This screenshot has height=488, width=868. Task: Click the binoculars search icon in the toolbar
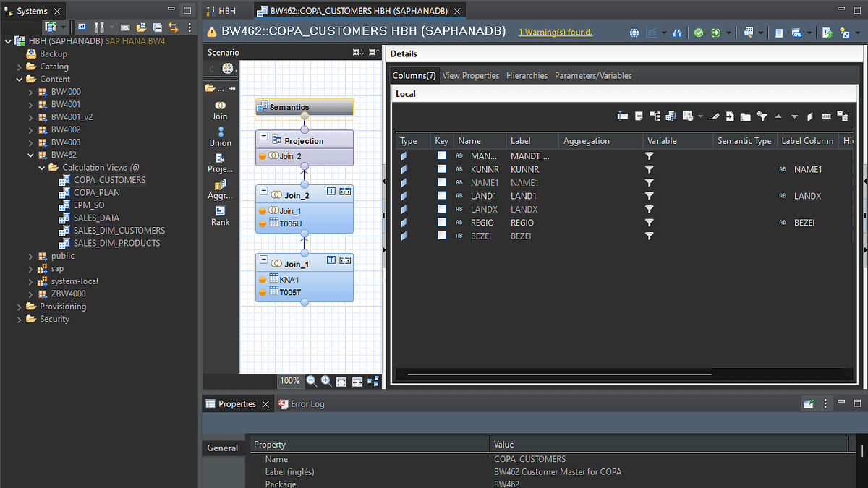coord(678,33)
